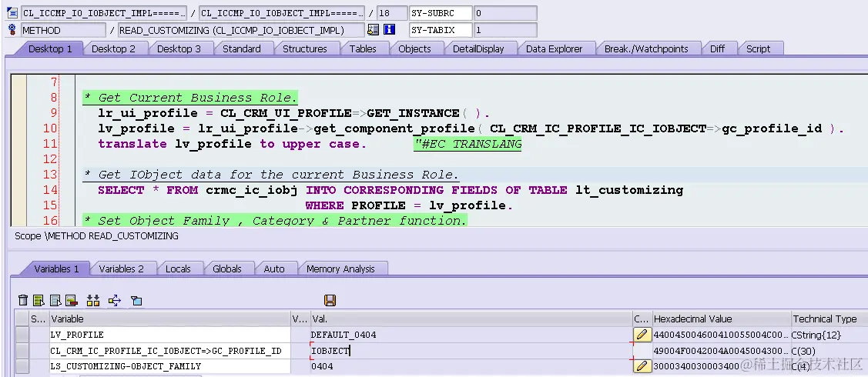Switch to the Desktop 3 tab
The image size is (868, 377).
tap(179, 48)
